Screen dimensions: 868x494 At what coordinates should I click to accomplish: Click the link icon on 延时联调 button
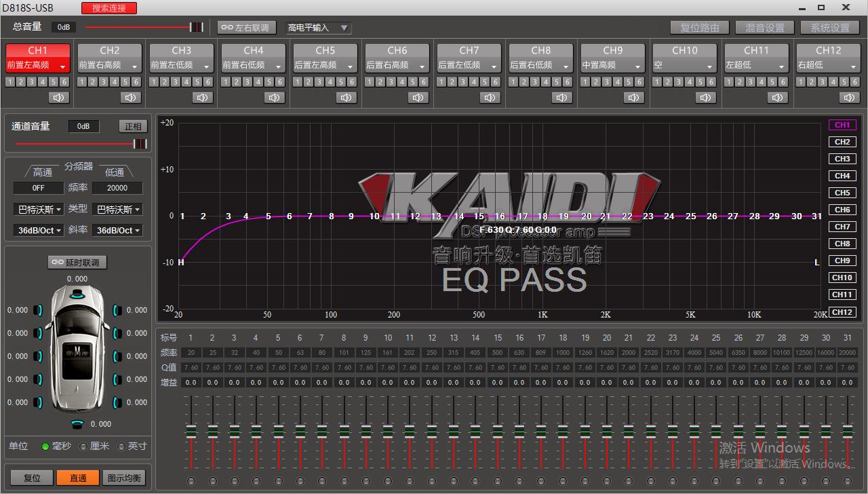coord(58,263)
